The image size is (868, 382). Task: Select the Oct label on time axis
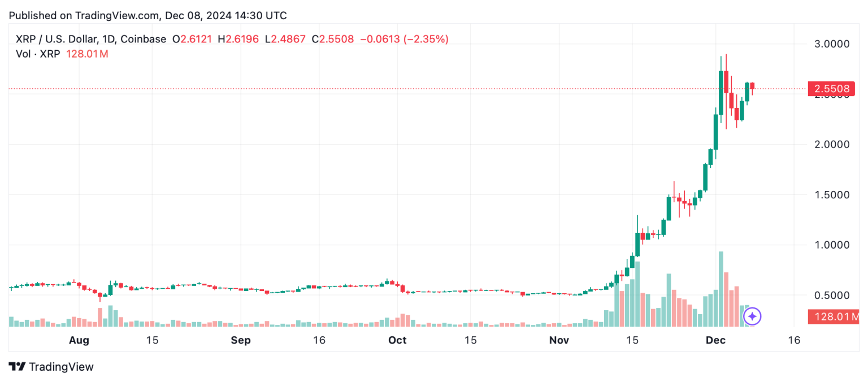pos(397,340)
